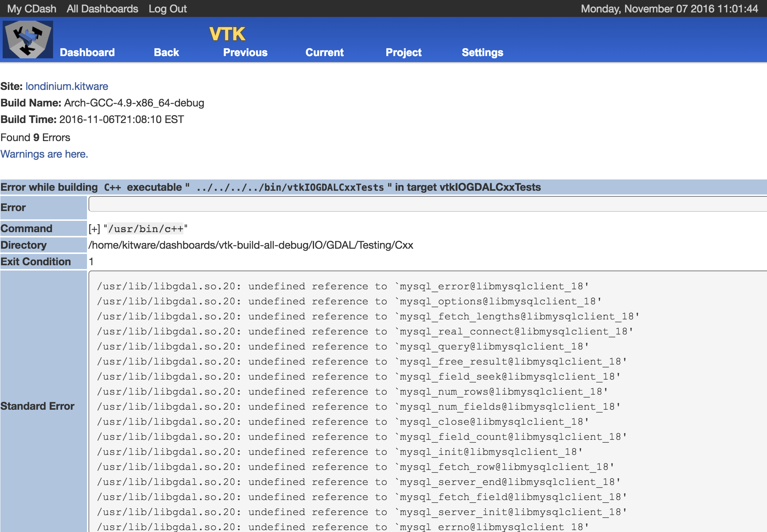Click the mysql_fetch_lengths undefined reference line
The width and height of the screenshot is (767, 532).
[x=368, y=316]
